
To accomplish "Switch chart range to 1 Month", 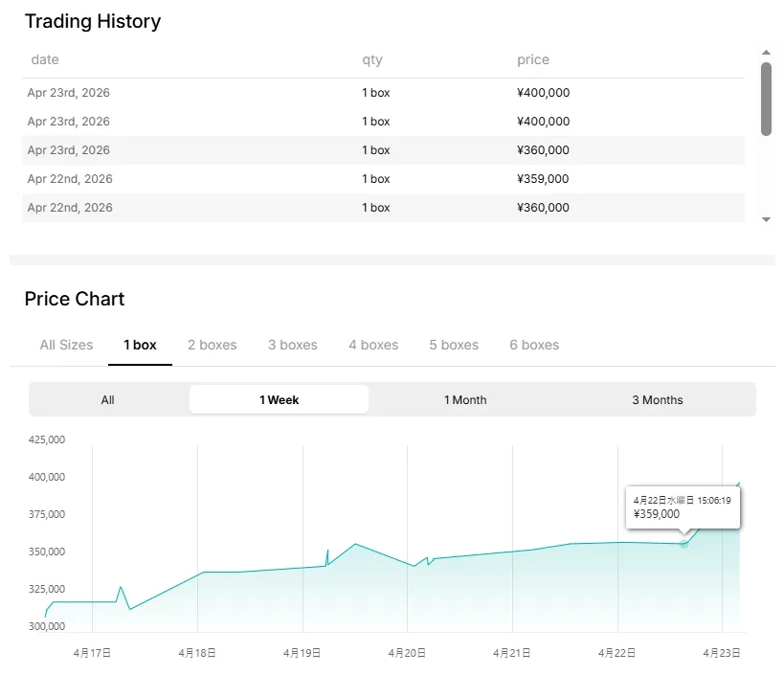I will (x=465, y=399).
